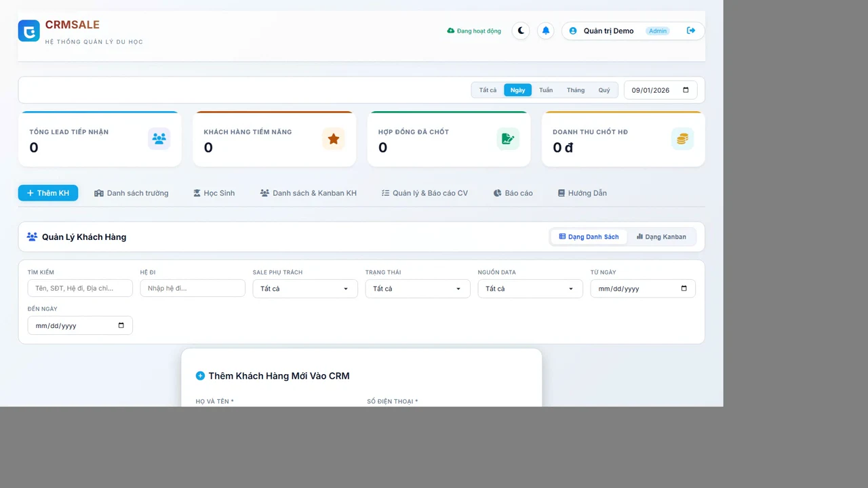Click the Quản trị Demo username
868x488 pixels.
tap(609, 31)
